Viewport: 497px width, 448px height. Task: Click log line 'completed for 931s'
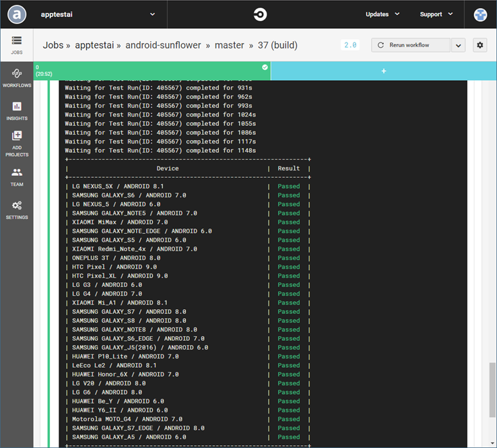point(158,88)
